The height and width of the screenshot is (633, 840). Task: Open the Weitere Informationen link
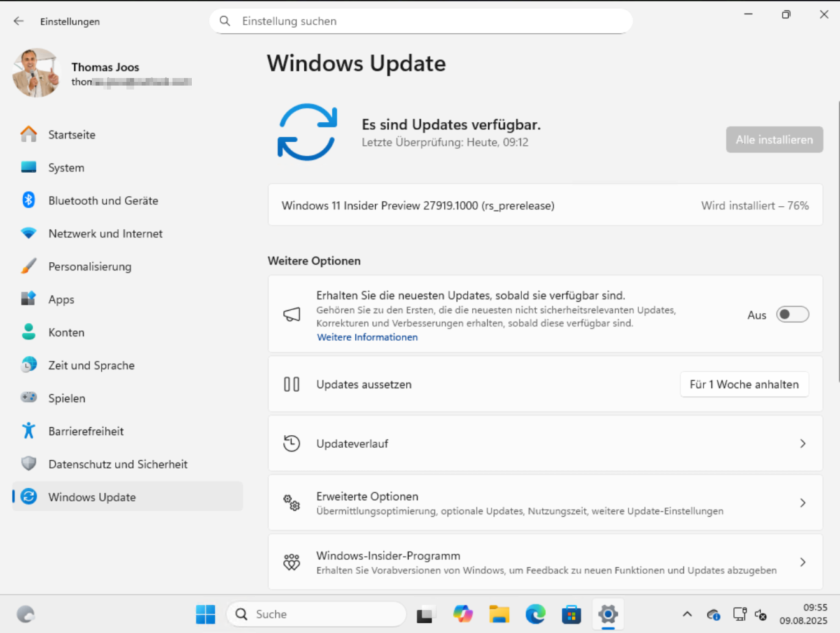pyautogui.click(x=367, y=337)
